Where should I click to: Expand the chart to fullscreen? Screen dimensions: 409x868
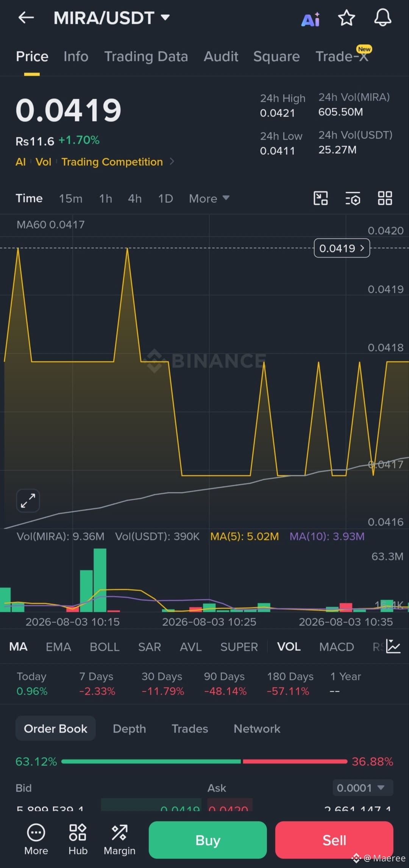28,501
